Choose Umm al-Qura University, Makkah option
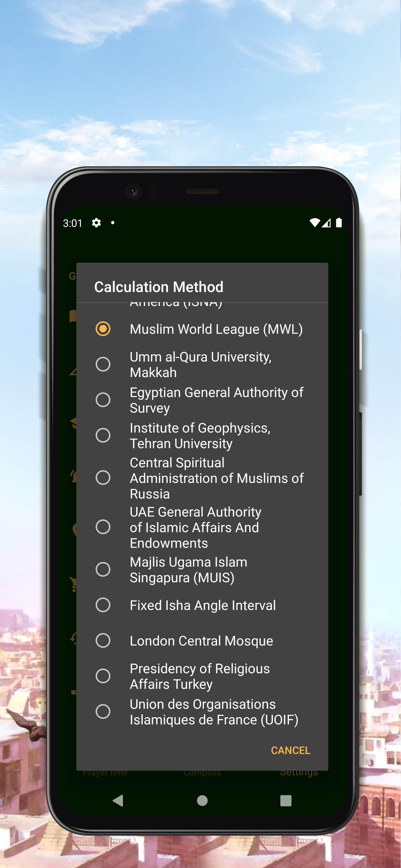The height and width of the screenshot is (868, 401). click(202, 364)
